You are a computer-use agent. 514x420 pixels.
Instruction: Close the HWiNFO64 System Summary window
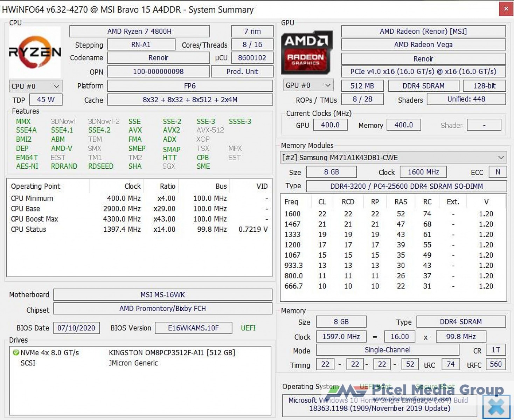(x=506, y=9)
